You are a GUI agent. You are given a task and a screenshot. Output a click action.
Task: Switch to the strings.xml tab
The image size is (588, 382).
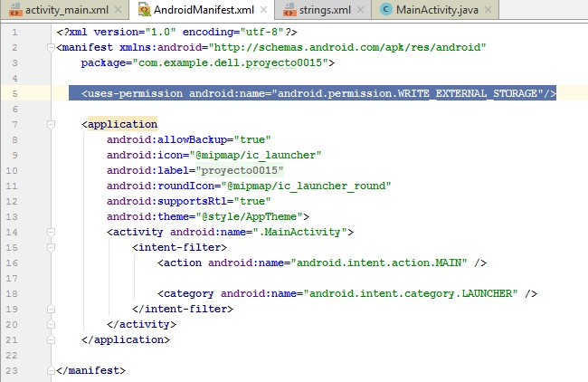pyautogui.click(x=327, y=11)
